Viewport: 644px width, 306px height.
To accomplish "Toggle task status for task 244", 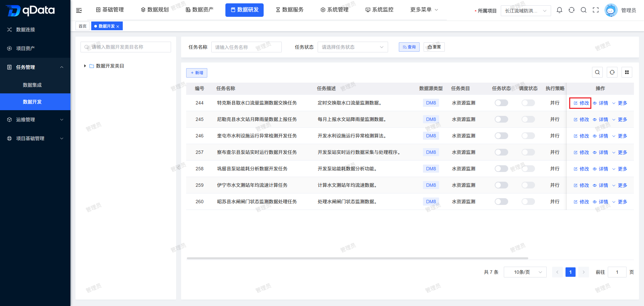I will [501, 103].
